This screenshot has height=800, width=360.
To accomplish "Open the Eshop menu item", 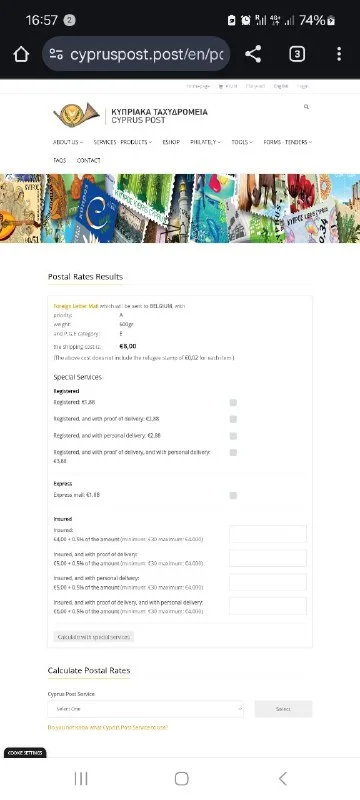I will tap(171, 142).
